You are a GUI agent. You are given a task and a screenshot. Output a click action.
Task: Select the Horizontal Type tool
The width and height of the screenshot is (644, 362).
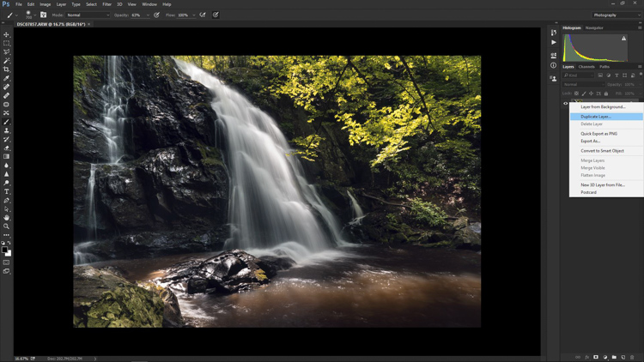pos(6,191)
